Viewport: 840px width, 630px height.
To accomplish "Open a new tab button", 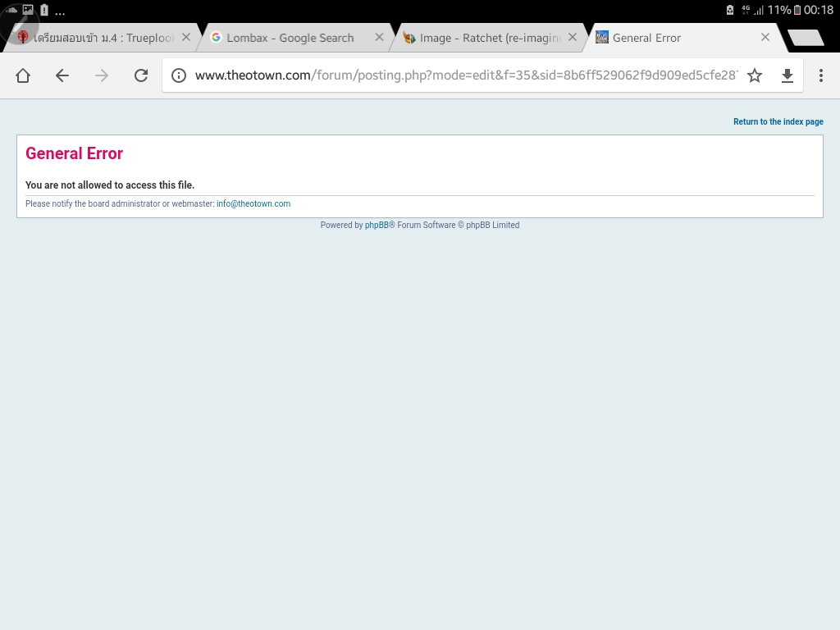I will 806,38.
